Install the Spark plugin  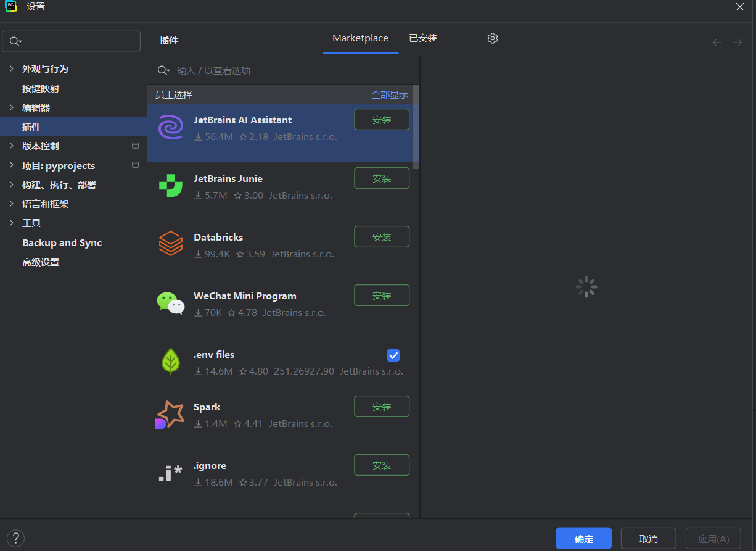pos(382,407)
